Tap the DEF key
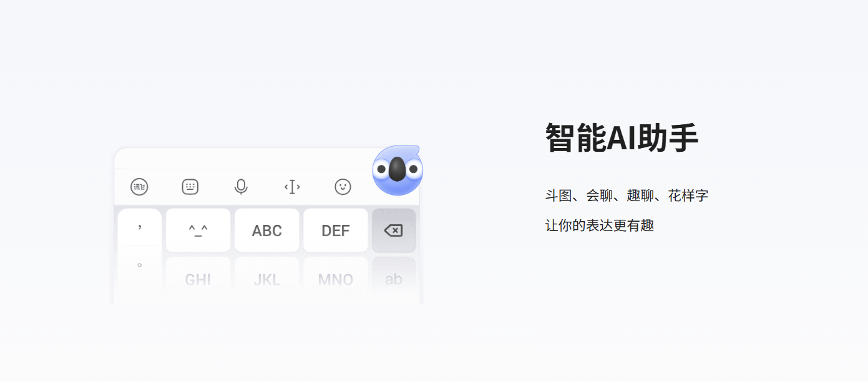The image size is (868, 381). [x=336, y=230]
